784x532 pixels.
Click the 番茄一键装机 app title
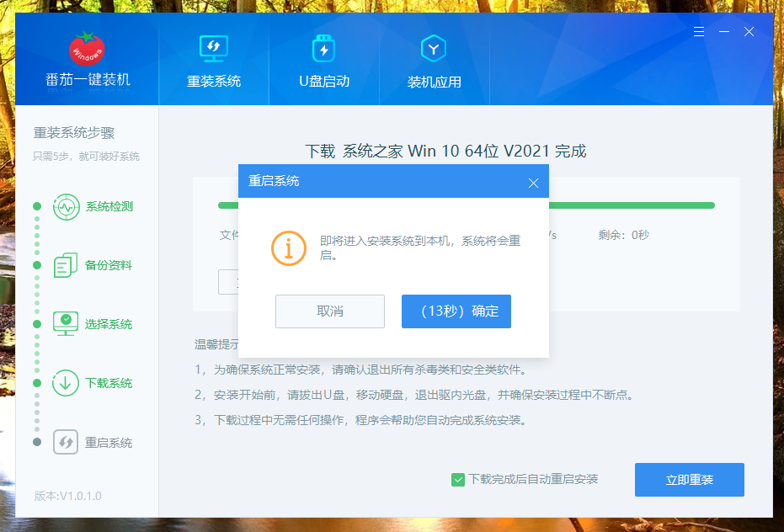88,79
